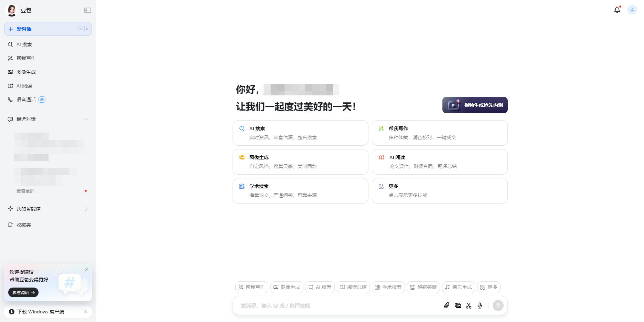This screenshot has height=322, width=644.
Task: Select the 图像生成 skill card
Action: [x=300, y=162]
